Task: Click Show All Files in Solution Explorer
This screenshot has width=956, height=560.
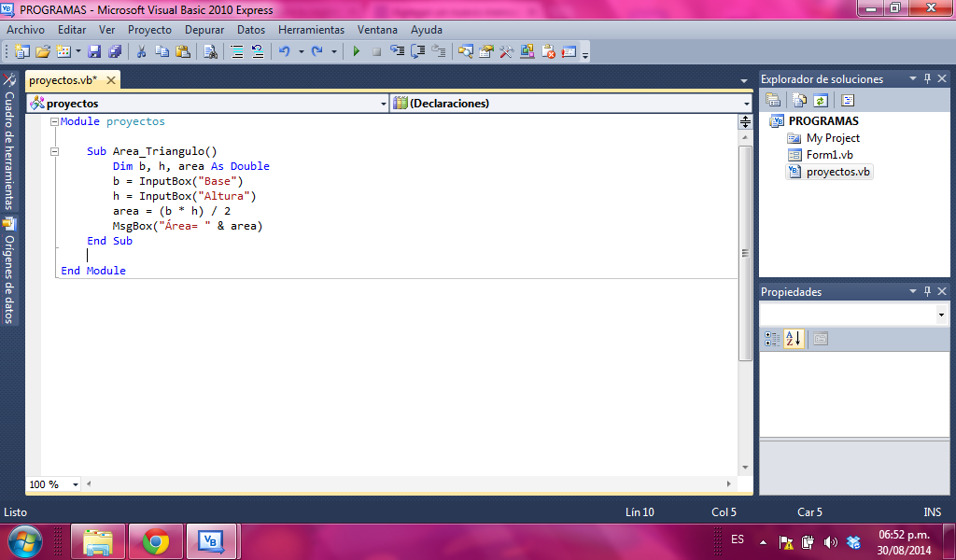Action: [799, 100]
